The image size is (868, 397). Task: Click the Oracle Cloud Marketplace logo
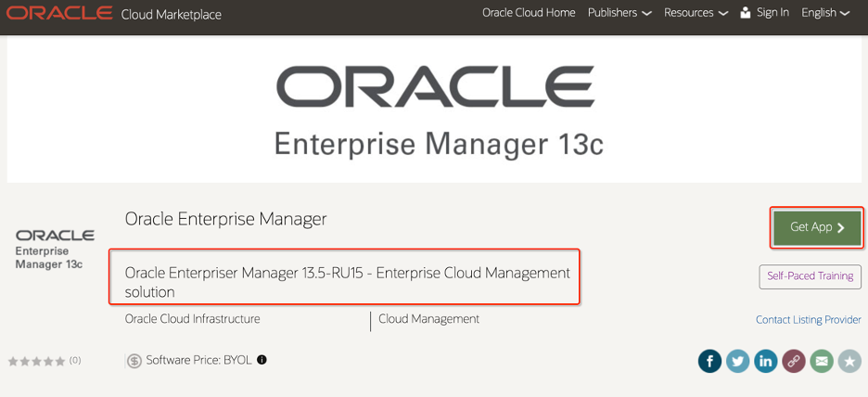[114, 14]
